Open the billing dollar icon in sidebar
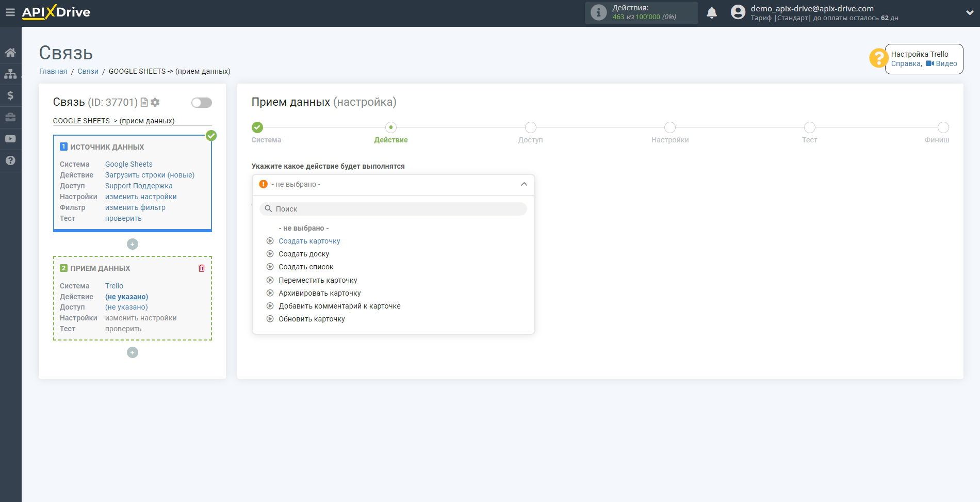The width and height of the screenshot is (980, 502). (x=10, y=95)
